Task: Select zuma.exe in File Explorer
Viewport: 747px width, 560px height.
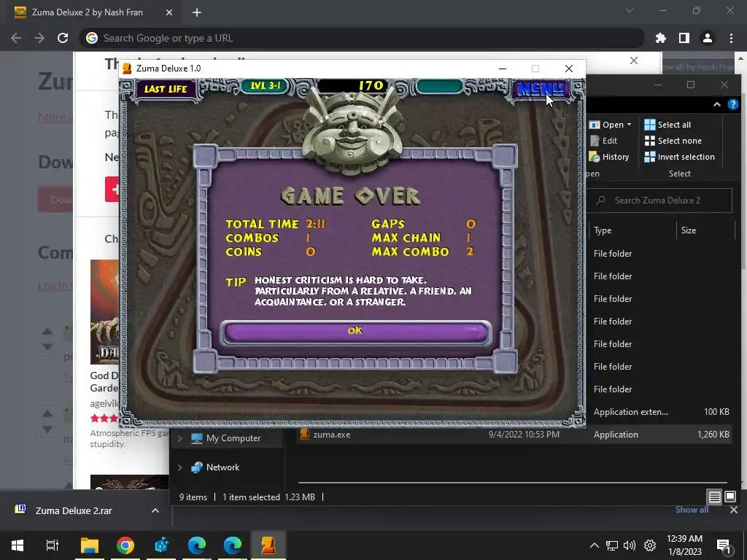Action: pos(332,435)
